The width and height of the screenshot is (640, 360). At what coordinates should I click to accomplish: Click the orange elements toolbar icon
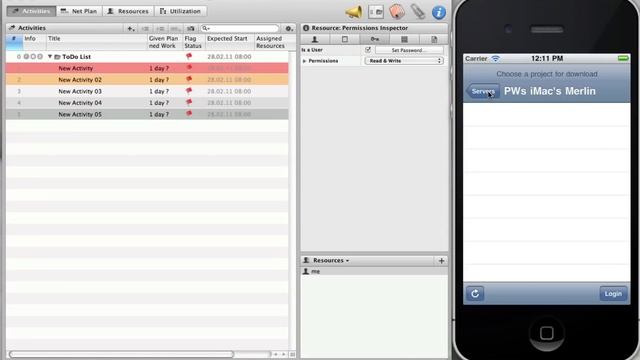point(397,12)
